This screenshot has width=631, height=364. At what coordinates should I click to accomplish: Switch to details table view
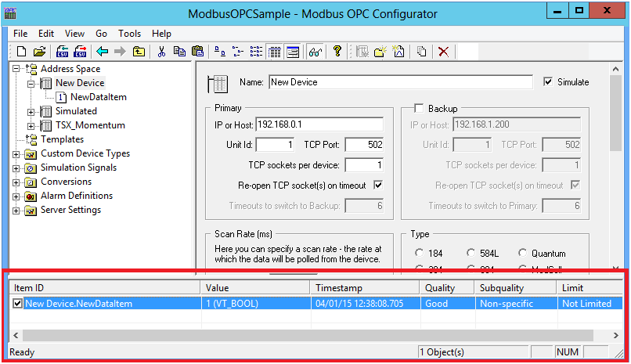[x=275, y=52]
